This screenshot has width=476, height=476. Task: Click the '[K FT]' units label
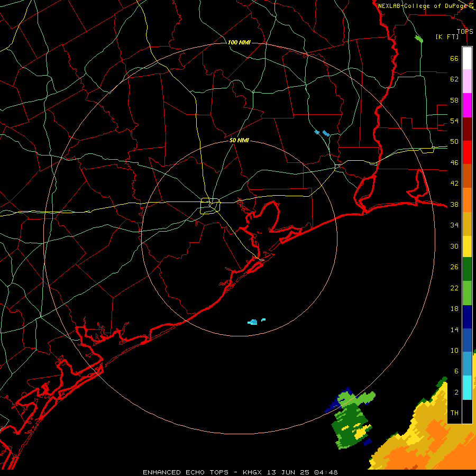pos(447,36)
